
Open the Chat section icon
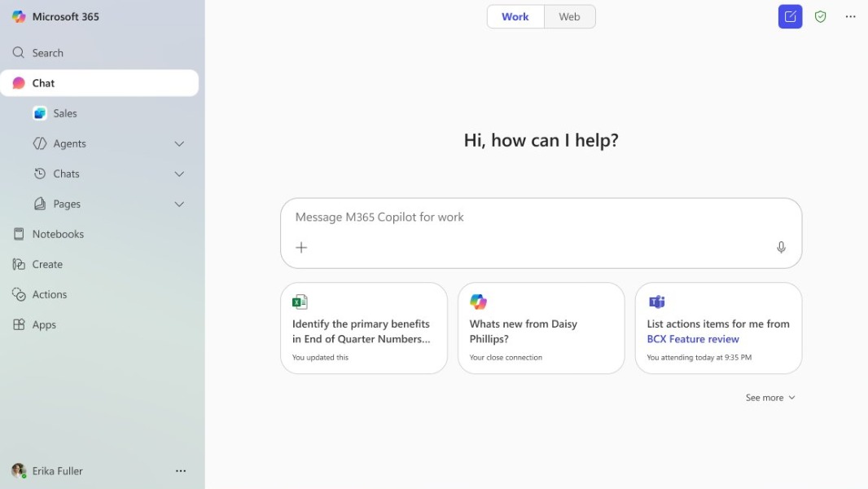18,82
